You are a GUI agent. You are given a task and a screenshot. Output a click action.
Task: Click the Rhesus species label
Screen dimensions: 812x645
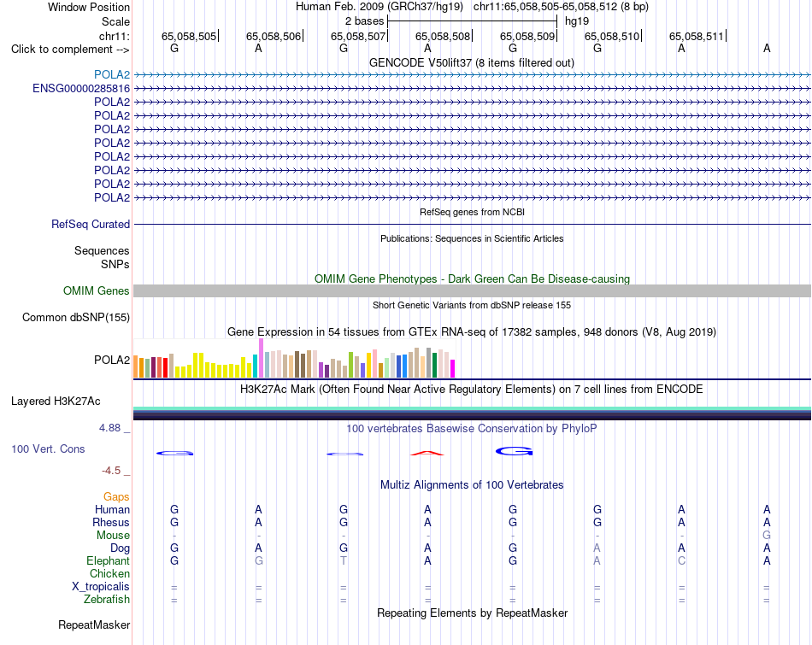pyautogui.click(x=111, y=522)
